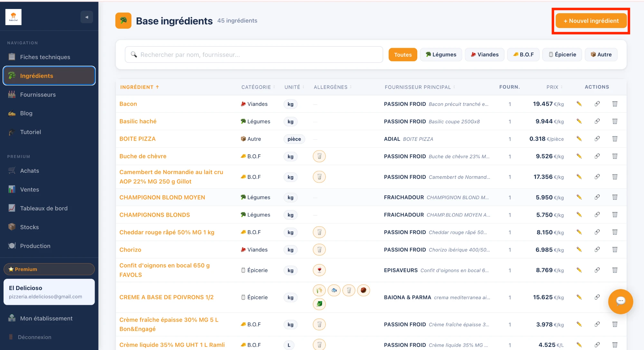Sort table by Ingrédient column
The image size is (644, 350).
coord(139,87)
